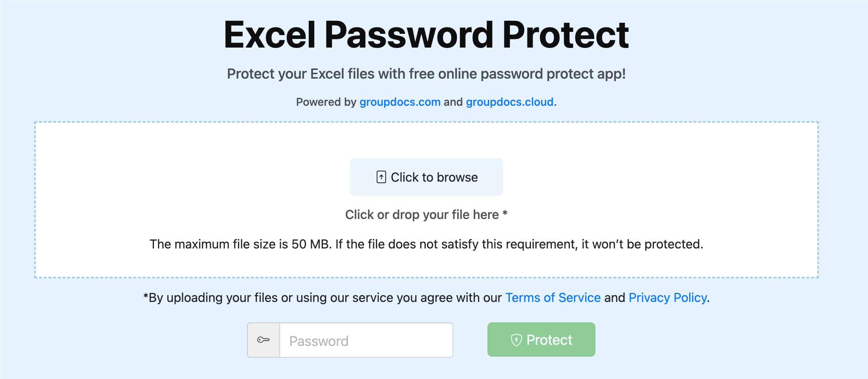The width and height of the screenshot is (868, 379).
Task: Open the groupdocs.com link
Action: (400, 102)
